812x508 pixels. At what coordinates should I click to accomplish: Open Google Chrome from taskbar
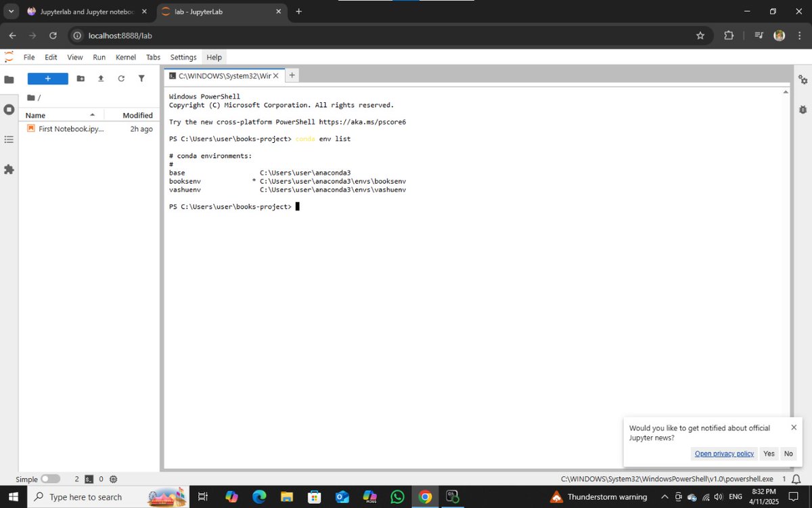(x=425, y=497)
